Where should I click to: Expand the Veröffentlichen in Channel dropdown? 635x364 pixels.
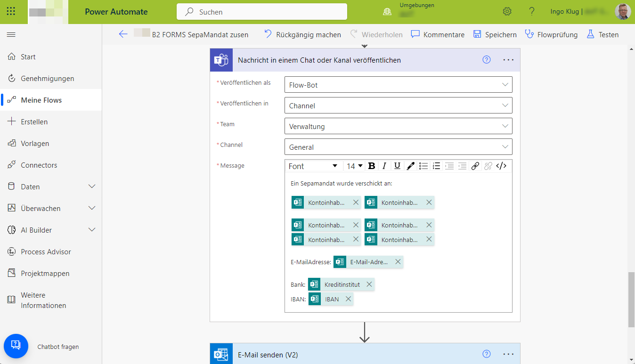click(x=399, y=106)
